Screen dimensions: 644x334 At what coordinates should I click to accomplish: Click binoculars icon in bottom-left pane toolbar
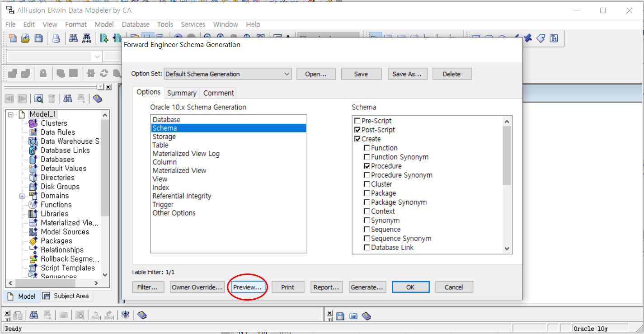click(34, 315)
